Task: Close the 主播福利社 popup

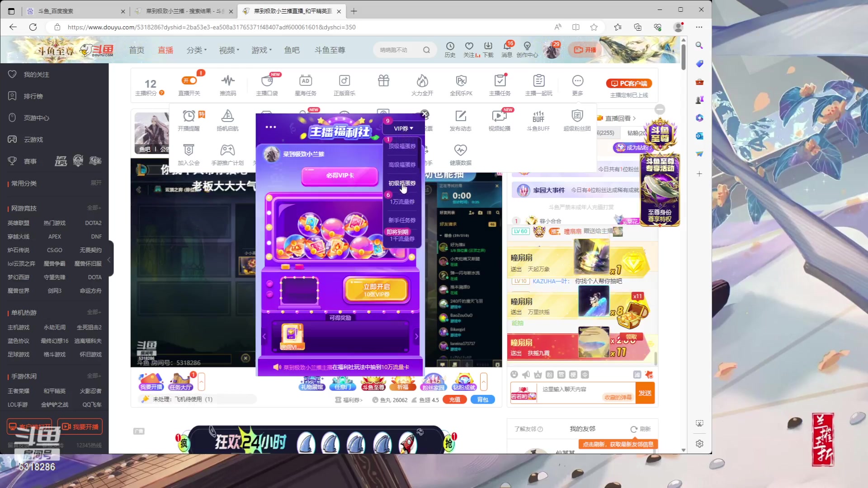Action: pos(425,114)
